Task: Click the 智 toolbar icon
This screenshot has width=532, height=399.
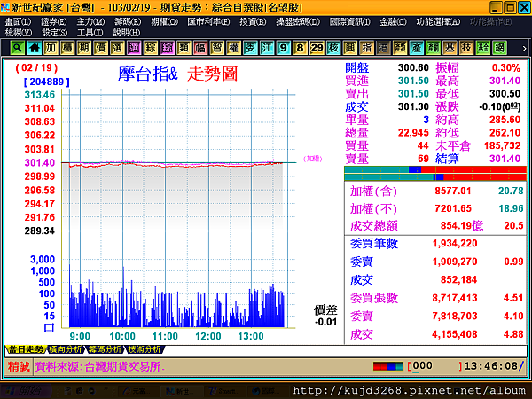Action: coord(217,48)
